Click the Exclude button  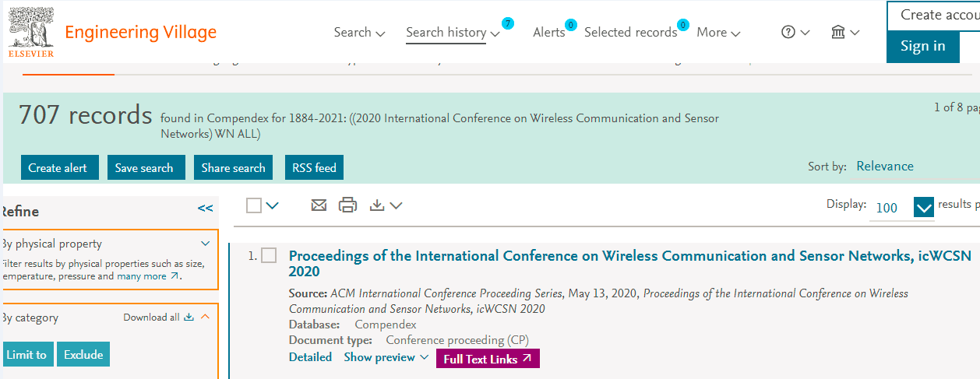[83, 355]
